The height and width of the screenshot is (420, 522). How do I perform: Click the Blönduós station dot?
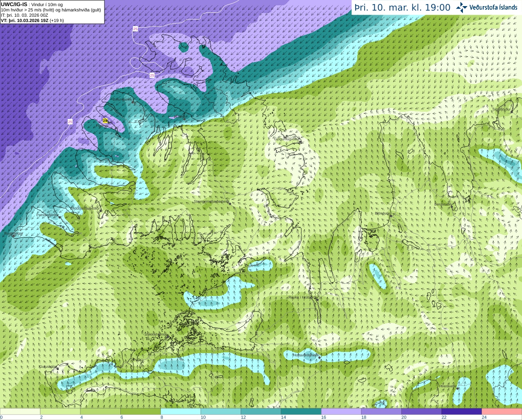391,216
